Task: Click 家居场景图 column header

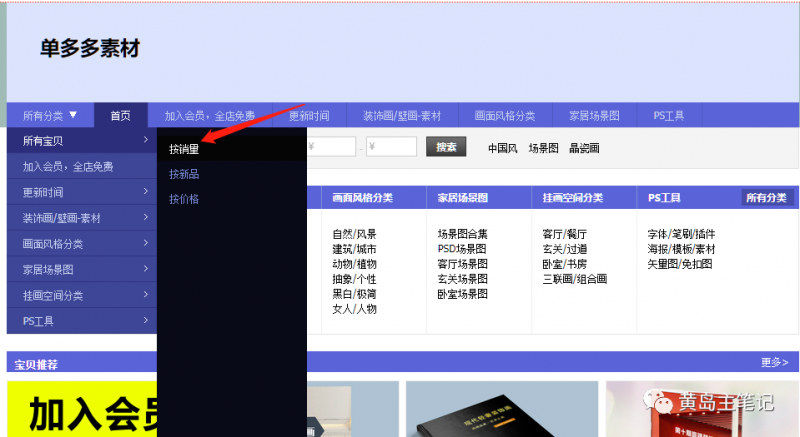Action: pyautogui.click(x=463, y=197)
